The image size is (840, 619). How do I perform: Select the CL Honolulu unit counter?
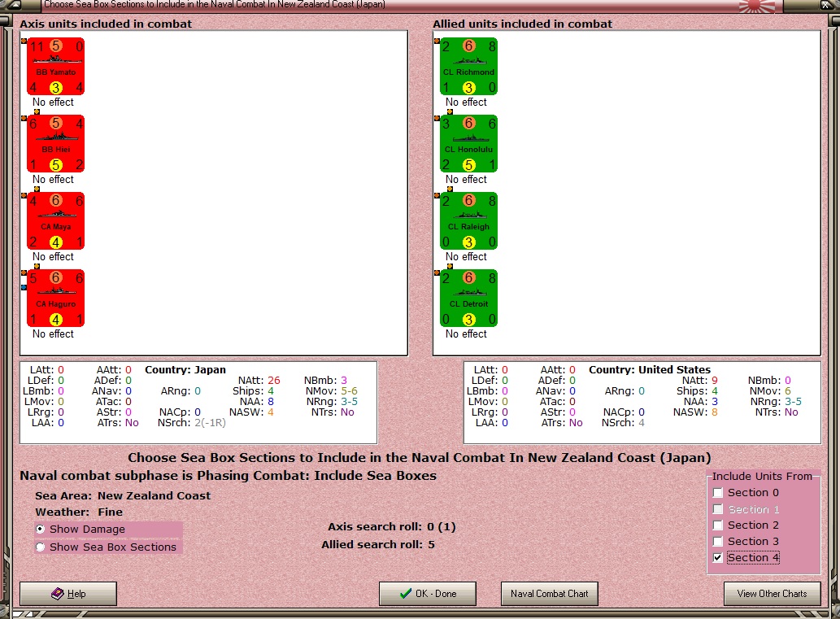point(468,144)
